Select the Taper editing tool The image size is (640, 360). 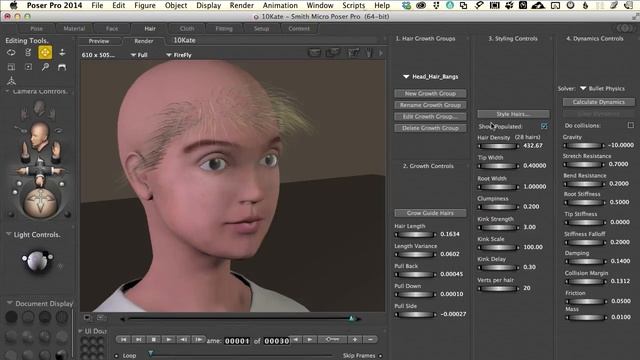click(28, 67)
